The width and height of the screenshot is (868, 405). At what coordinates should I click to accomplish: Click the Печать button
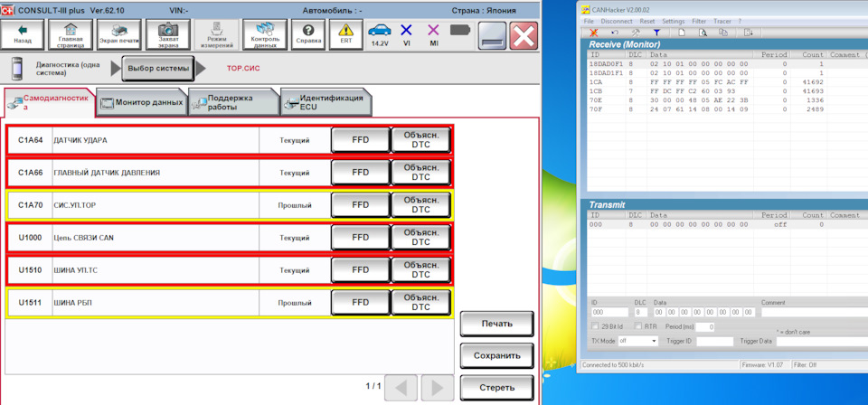(x=496, y=324)
